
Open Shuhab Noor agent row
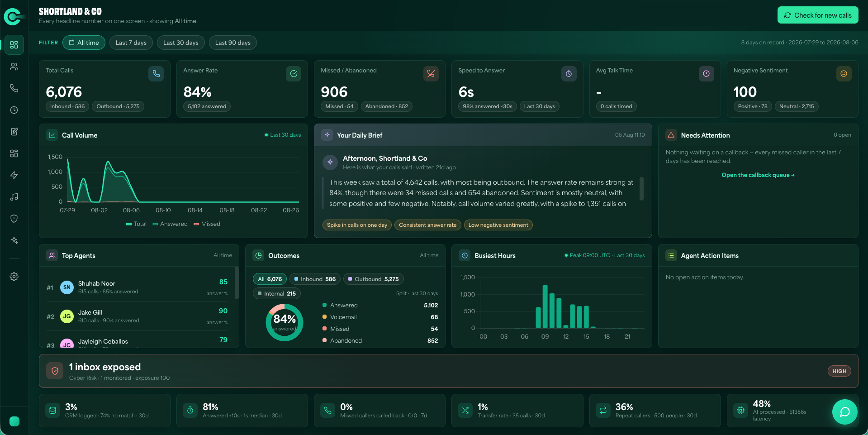point(138,287)
